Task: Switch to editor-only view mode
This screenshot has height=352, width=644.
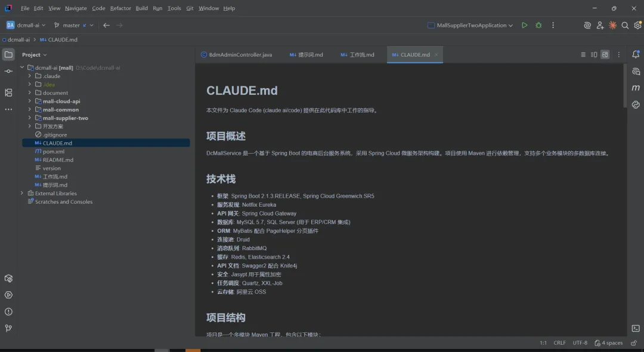Action: [x=583, y=55]
